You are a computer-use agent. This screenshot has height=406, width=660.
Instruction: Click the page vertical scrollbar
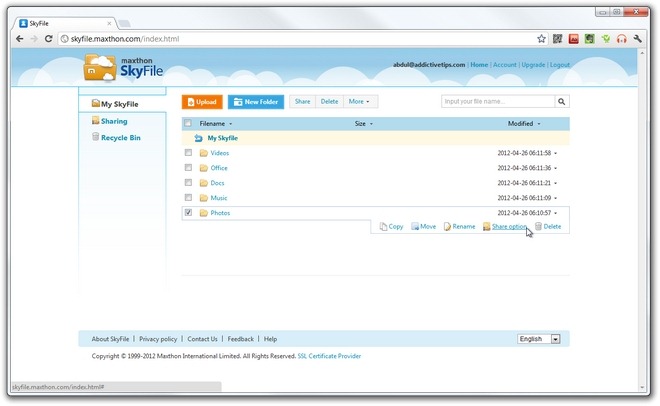pyautogui.click(x=641, y=219)
